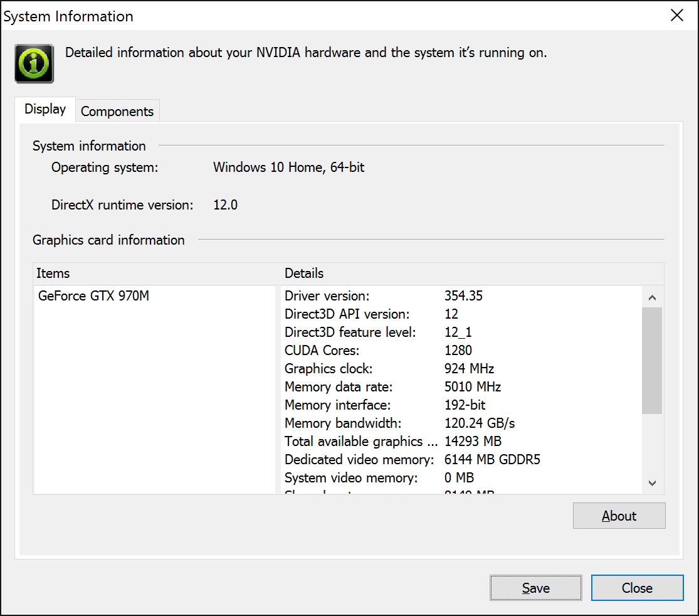Viewport: 699px width, 616px height.
Task: Click Total available graphics value 14293 MB
Action: tap(473, 442)
